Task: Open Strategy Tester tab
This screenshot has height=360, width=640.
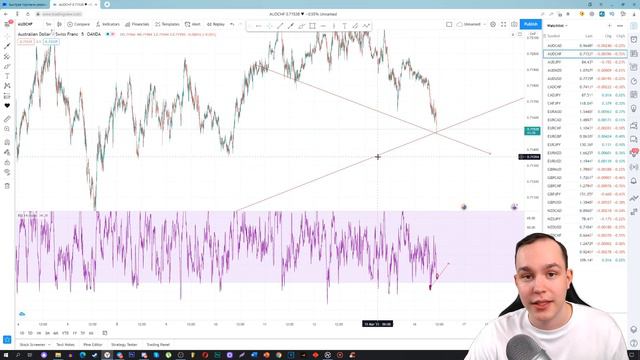Action: click(124, 345)
